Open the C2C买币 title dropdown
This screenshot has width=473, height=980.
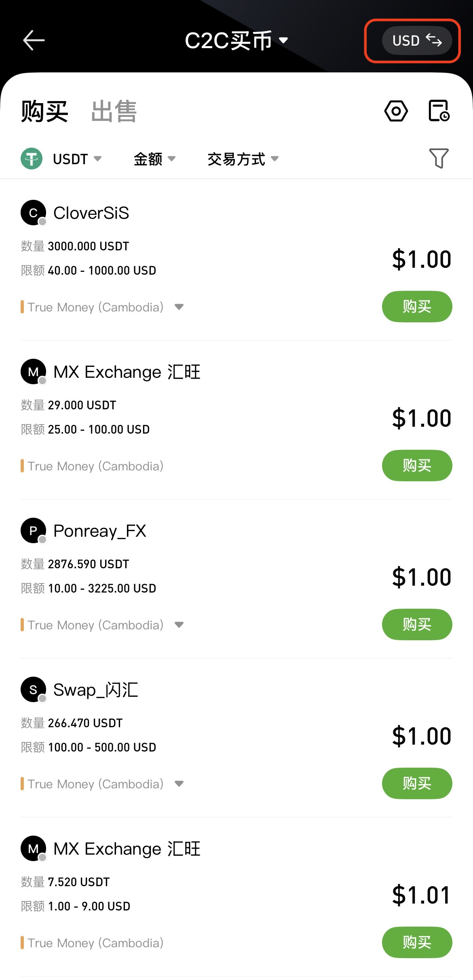click(236, 40)
